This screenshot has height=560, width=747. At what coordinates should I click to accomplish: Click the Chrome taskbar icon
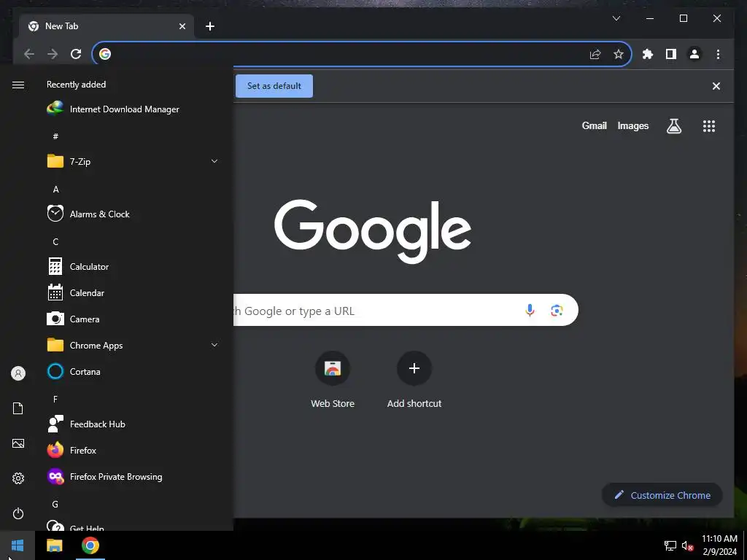pyautogui.click(x=90, y=545)
